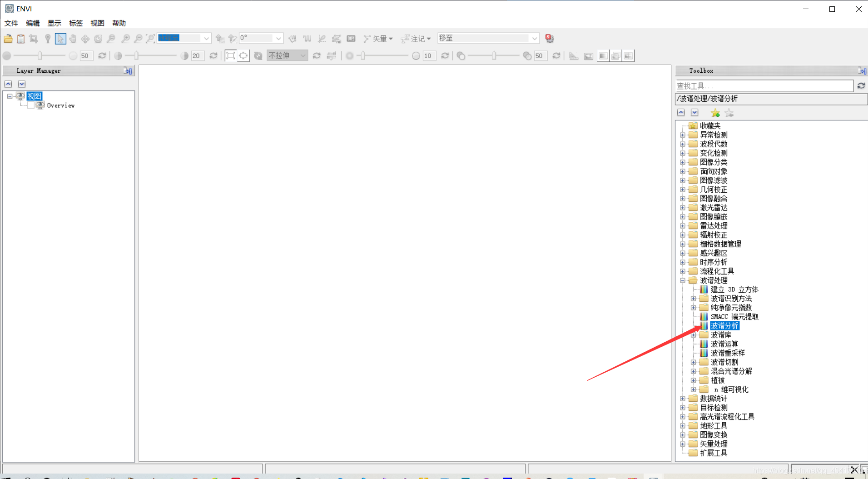
Task: Select the 波谱重采样 tool
Action: (728, 353)
